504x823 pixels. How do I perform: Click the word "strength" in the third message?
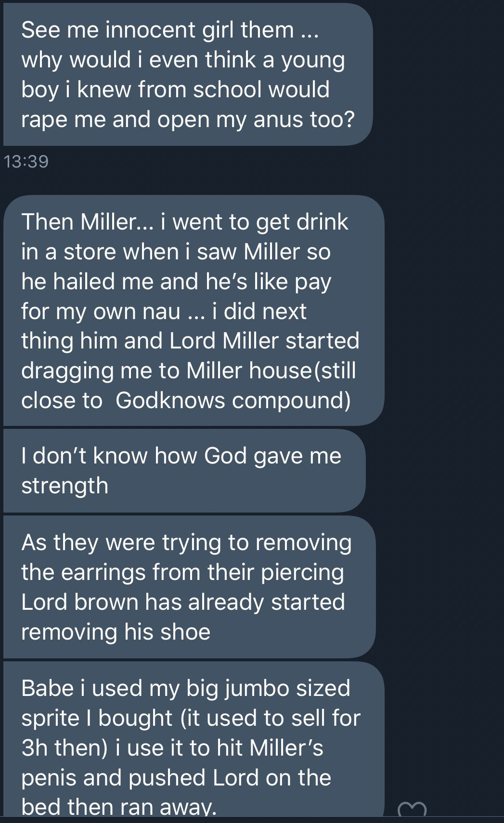(x=65, y=486)
